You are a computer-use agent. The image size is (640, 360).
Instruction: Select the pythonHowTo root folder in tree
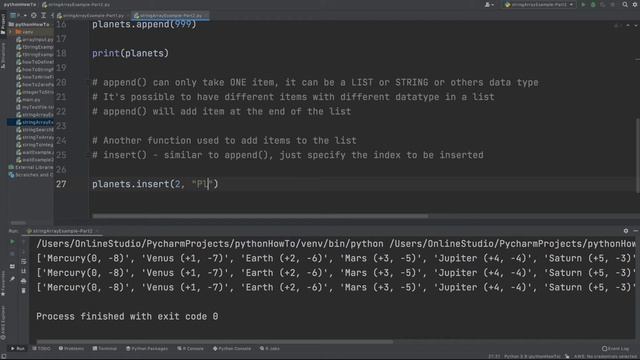coord(30,24)
